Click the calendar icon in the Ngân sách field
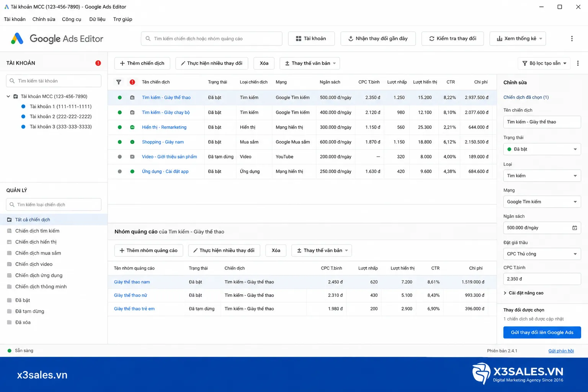Screen dimensions: 588x392 575,228
